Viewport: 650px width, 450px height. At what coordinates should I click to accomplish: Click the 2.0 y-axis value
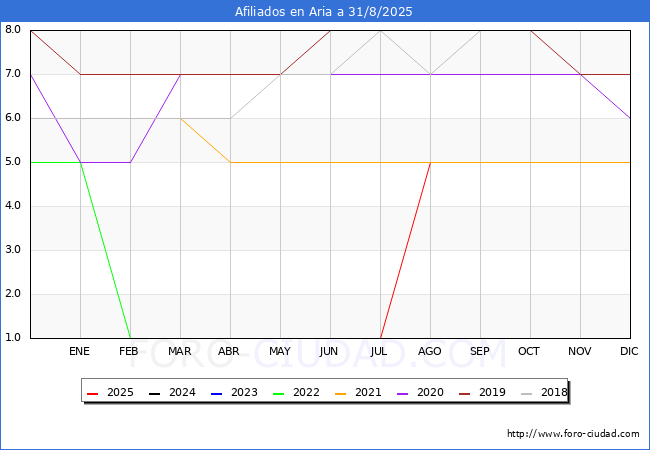click(13, 293)
